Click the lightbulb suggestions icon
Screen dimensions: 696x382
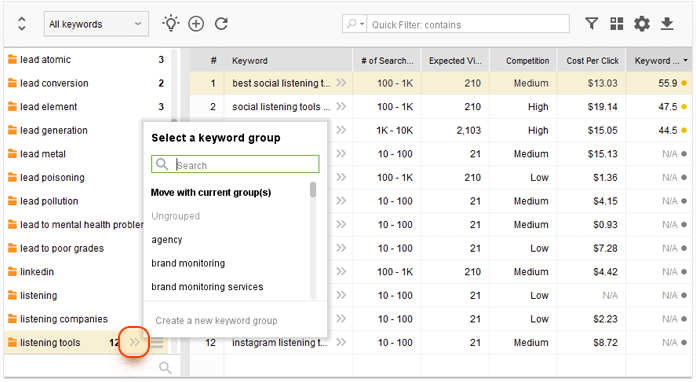click(x=171, y=23)
